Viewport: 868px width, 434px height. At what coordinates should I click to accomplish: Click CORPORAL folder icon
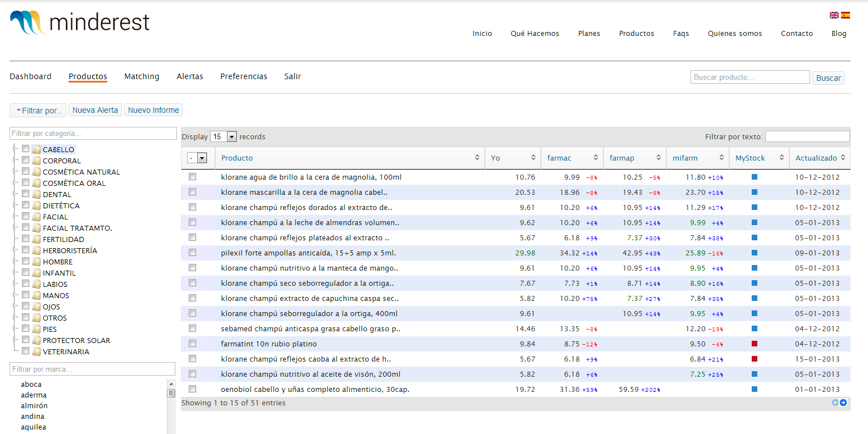tap(37, 161)
